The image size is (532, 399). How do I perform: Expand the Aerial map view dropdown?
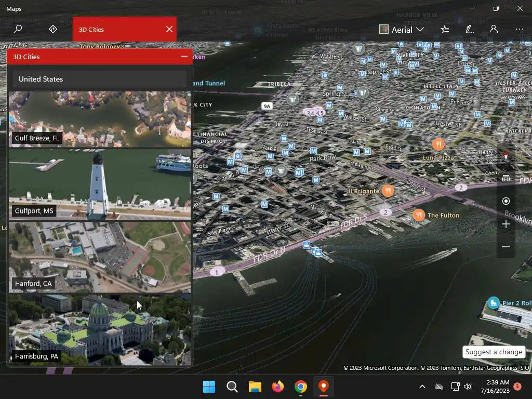click(402, 30)
